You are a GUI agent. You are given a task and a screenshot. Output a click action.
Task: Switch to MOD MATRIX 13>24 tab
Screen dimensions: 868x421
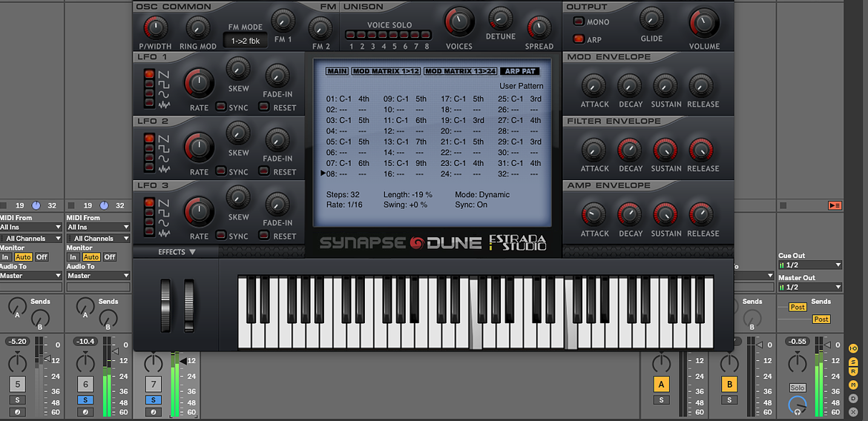click(460, 71)
